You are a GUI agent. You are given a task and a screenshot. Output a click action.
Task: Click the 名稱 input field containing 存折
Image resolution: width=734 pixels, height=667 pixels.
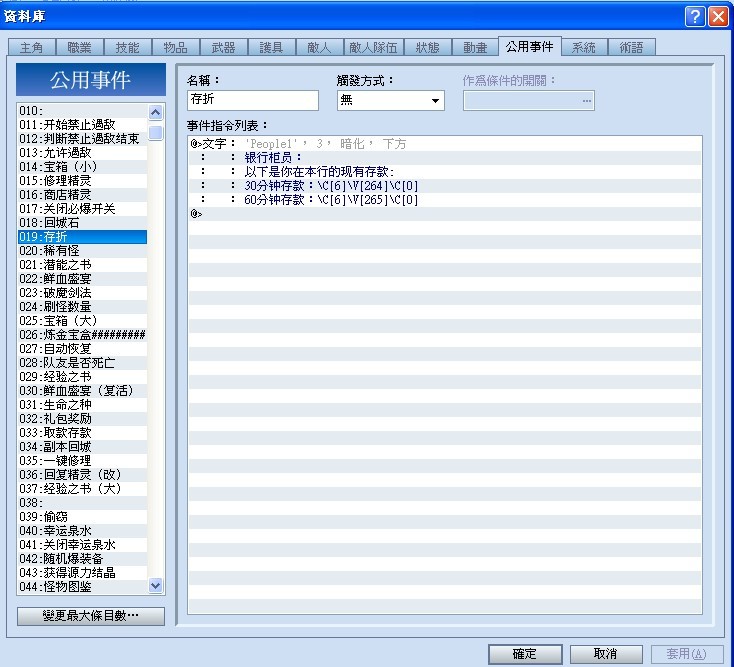pyautogui.click(x=253, y=100)
